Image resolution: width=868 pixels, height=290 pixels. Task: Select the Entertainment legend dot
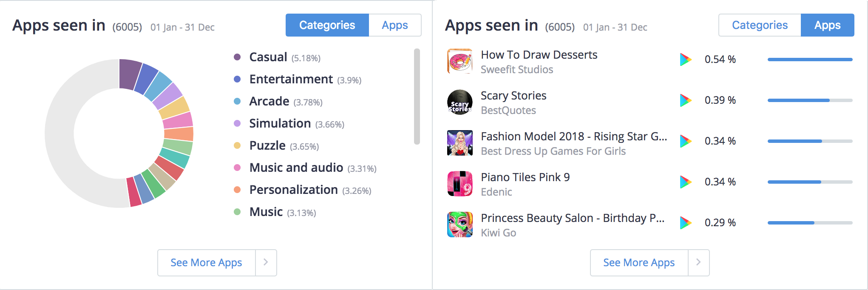[237, 79]
